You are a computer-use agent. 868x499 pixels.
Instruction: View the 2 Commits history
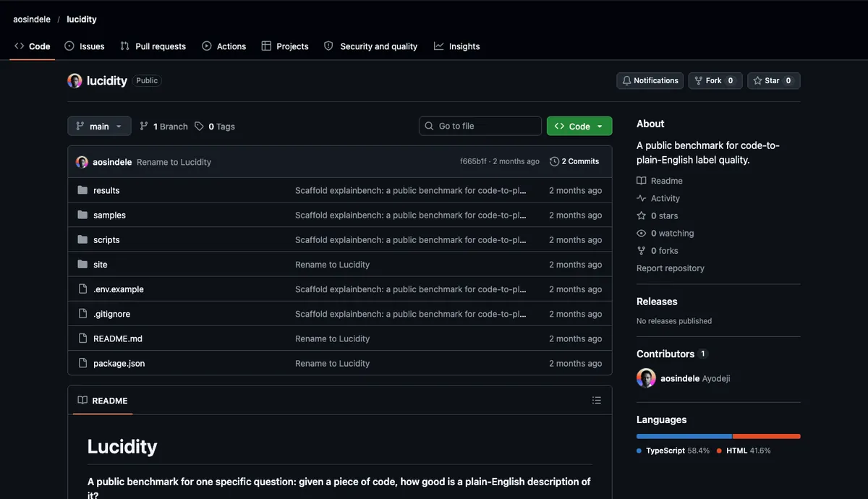[574, 161]
